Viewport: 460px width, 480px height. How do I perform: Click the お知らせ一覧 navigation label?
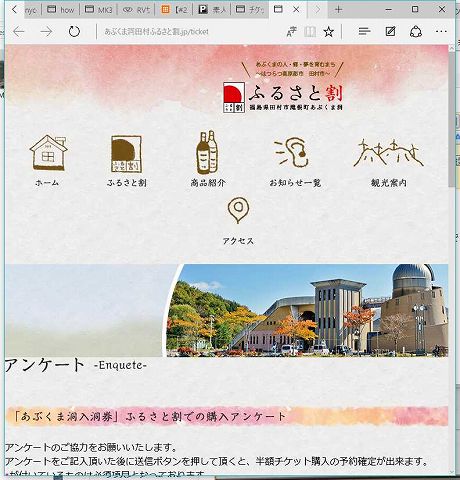(295, 183)
